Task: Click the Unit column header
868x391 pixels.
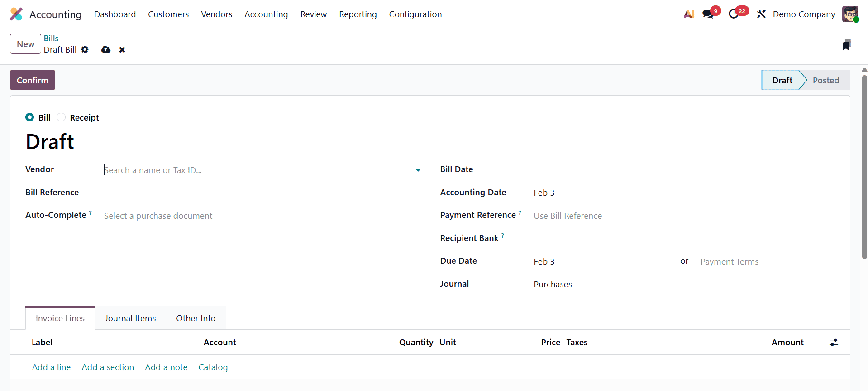Action: pos(448,343)
